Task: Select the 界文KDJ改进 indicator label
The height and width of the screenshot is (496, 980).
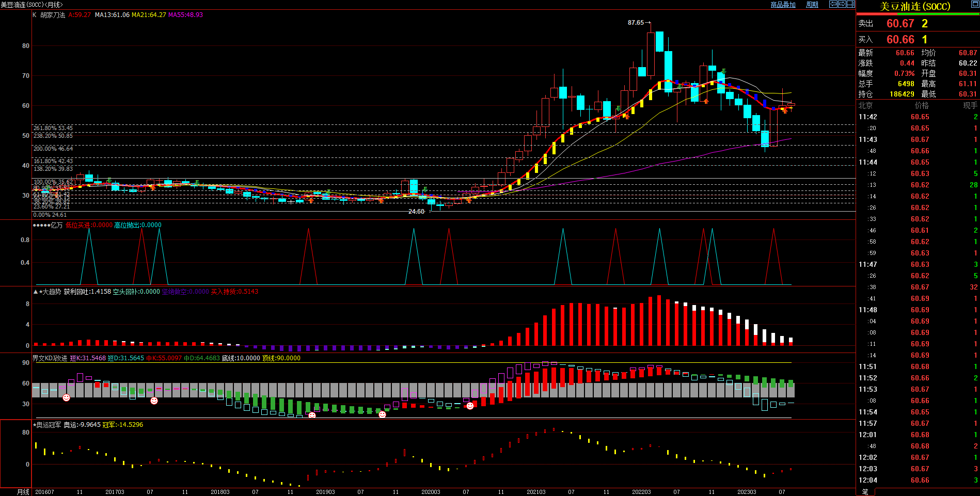Action: pos(50,358)
